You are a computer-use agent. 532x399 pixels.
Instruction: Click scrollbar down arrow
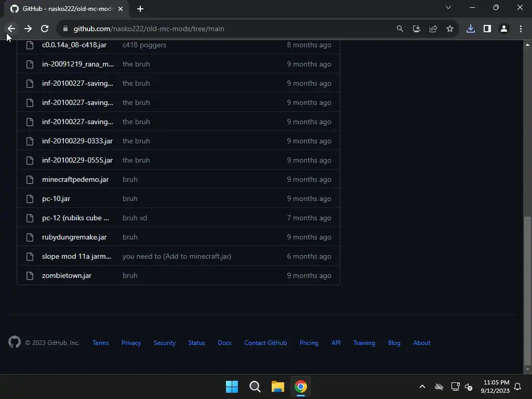[x=527, y=369]
